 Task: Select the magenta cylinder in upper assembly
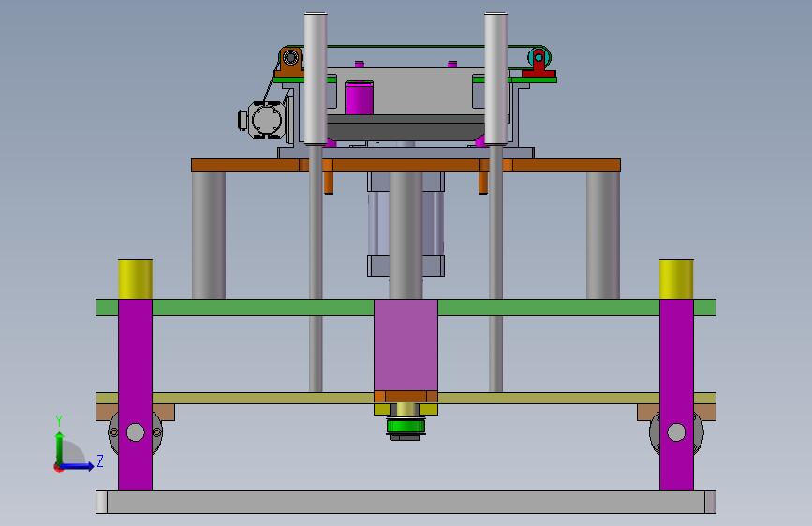click(x=359, y=97)
